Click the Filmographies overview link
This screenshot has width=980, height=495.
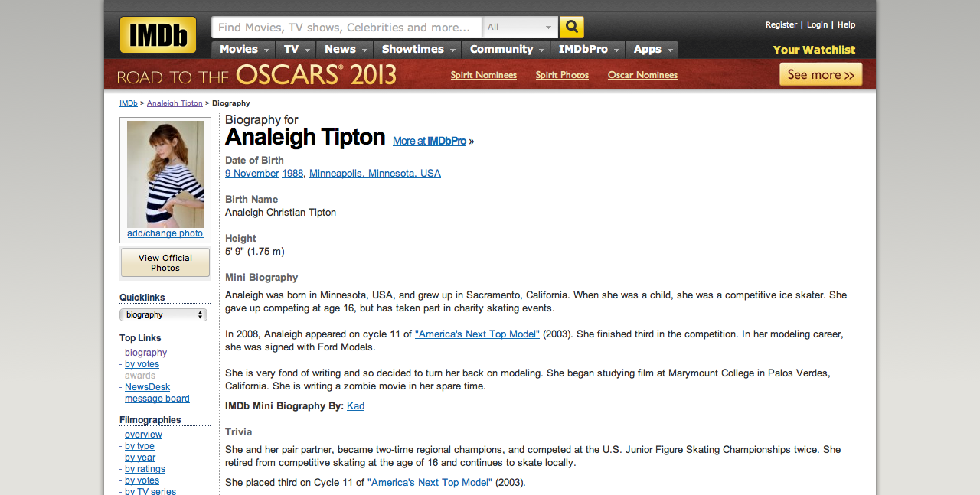(x=143, y=435)
